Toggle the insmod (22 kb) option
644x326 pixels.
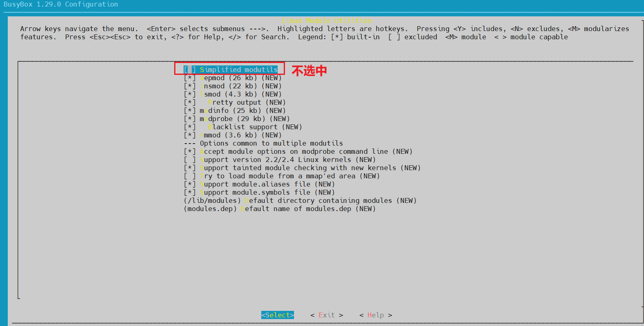(x=233, y=86)
